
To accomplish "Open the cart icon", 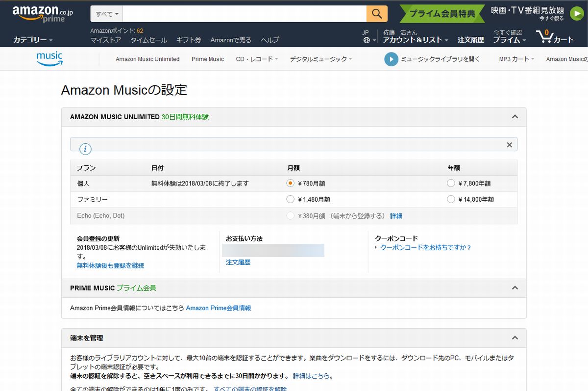I will point(555,37).
